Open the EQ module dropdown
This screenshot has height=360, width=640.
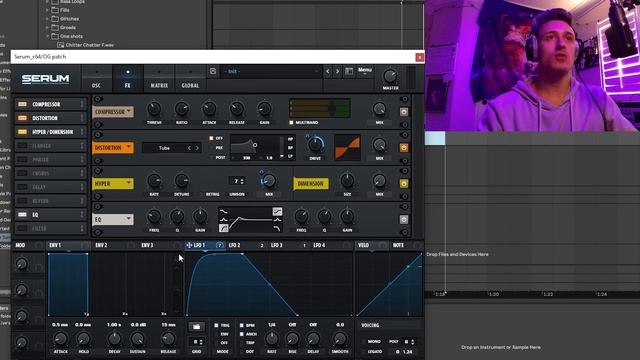click(x=113, y=220)
